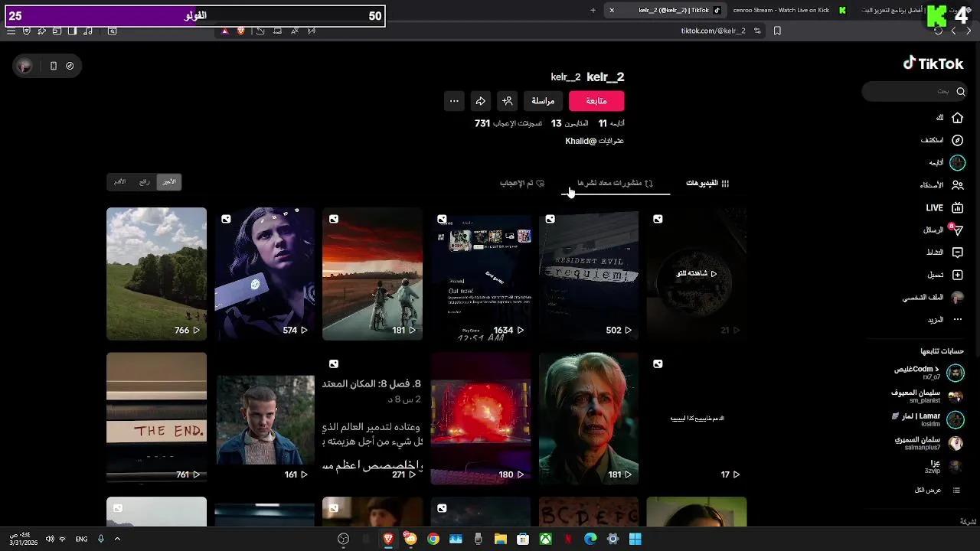Screen dimensions: 980x551
Task: Open the video with 574 views
Action: [x=265, y=274]
